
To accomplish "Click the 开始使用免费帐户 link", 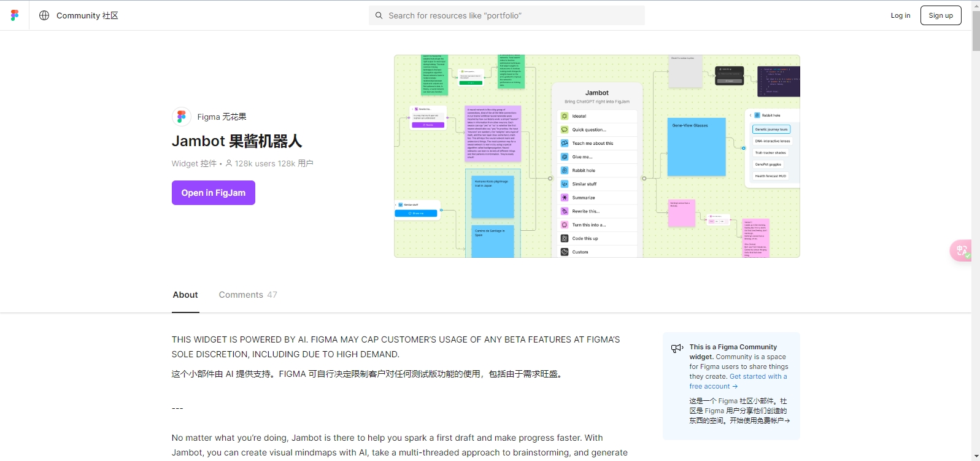I will click(760, 420).
